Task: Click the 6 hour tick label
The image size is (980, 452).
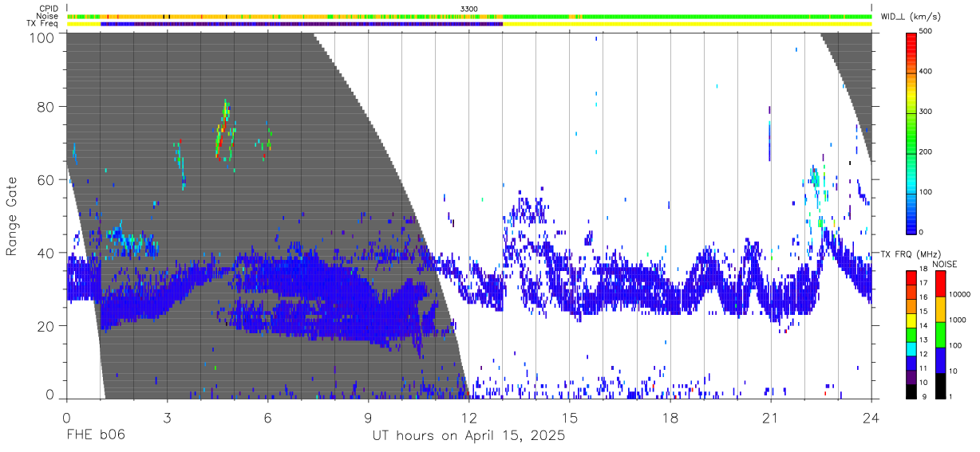Action: tap(267, 416)
